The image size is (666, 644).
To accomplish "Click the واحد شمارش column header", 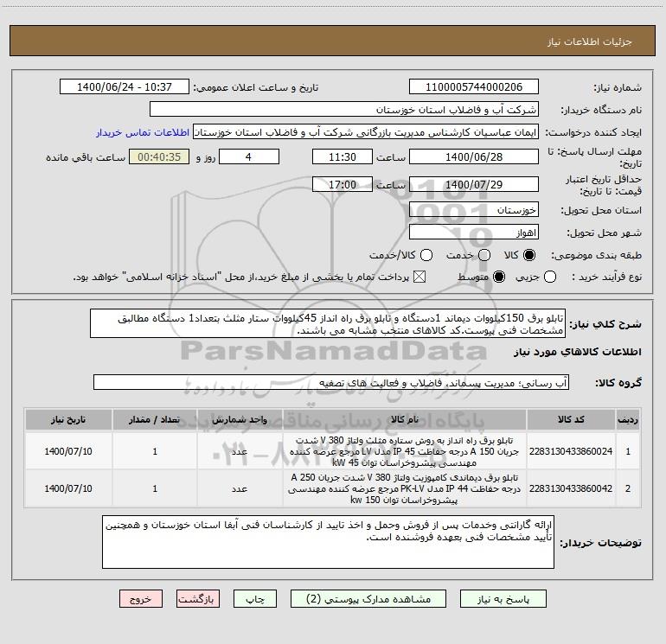I will [x=240, y=419].
